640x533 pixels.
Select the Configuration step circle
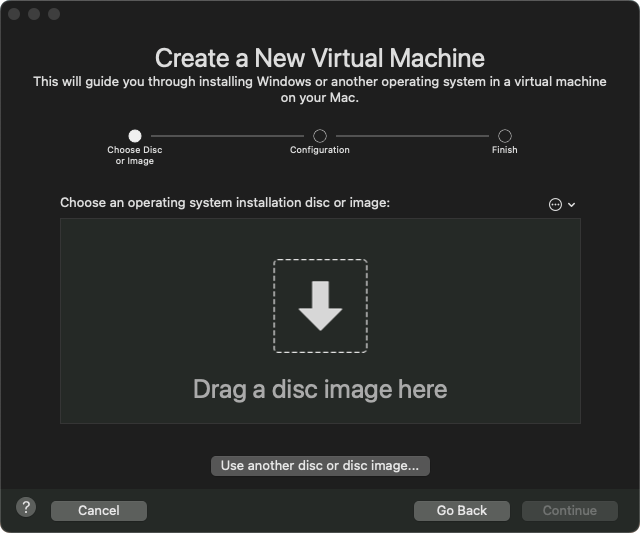(x=320, y=135)
